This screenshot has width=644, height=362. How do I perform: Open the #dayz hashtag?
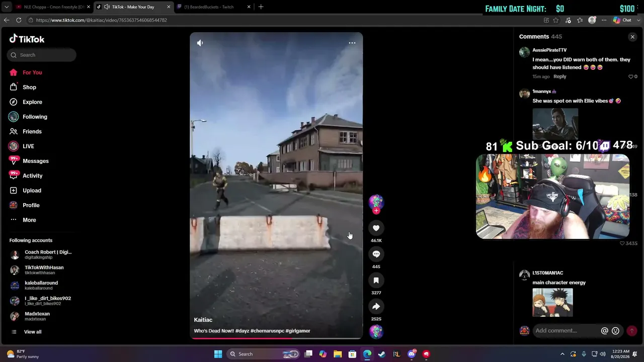[242, 331]
